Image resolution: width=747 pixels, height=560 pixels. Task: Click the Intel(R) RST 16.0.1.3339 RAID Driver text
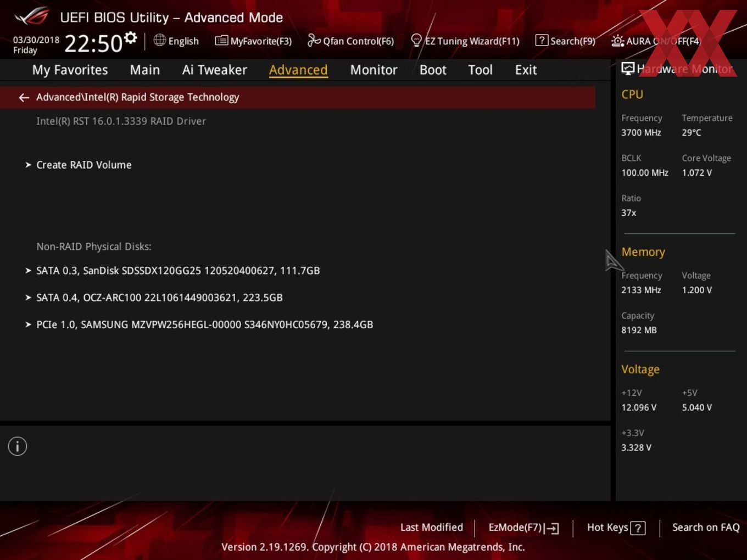click(x=121, y=121)
